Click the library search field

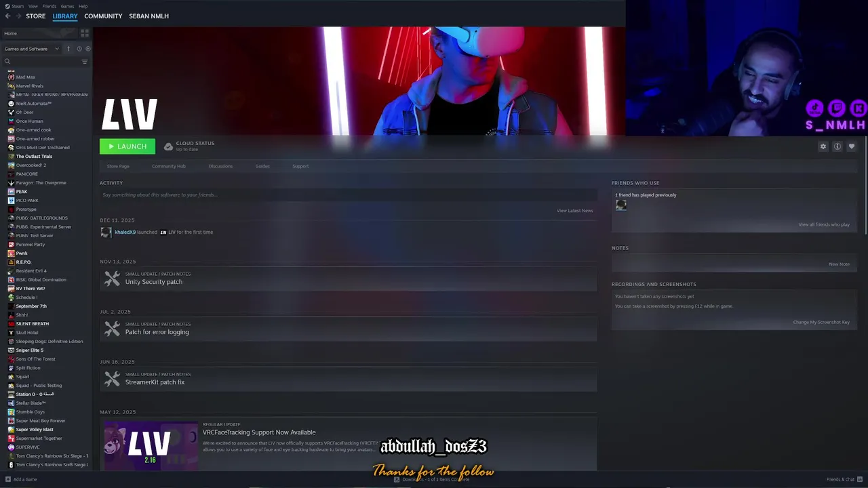[41, 62]
